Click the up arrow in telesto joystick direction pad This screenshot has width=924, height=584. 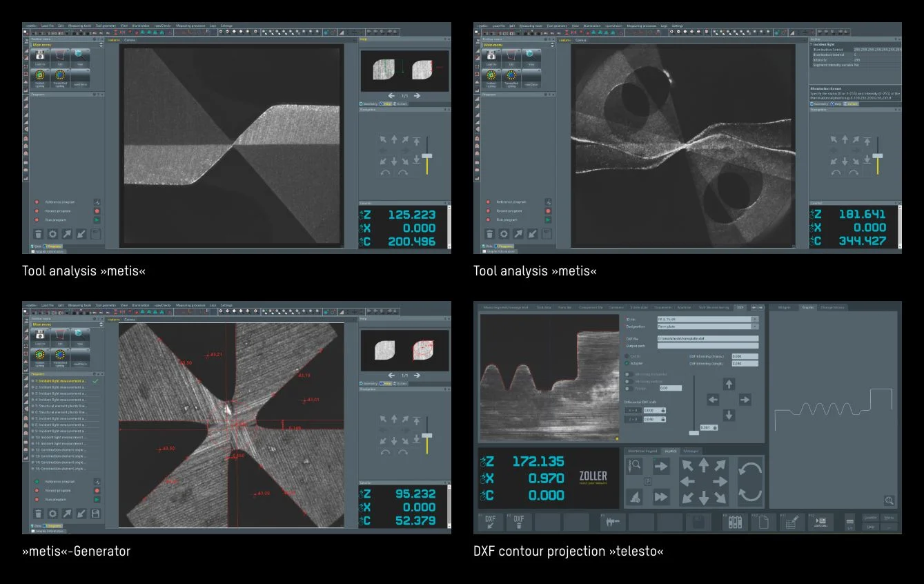(x=703, y=465)
